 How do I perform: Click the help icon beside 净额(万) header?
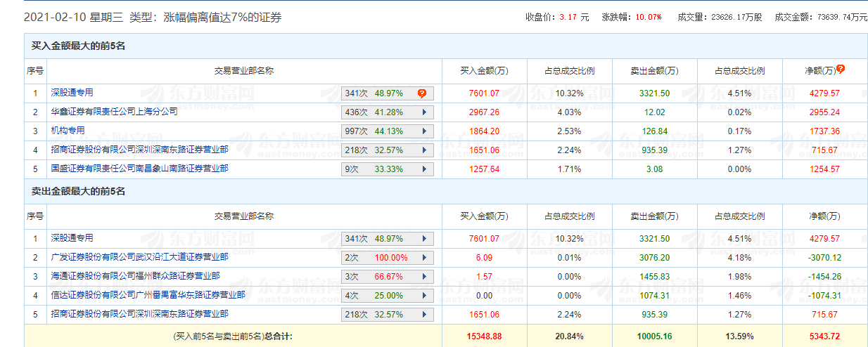(841, 69)
